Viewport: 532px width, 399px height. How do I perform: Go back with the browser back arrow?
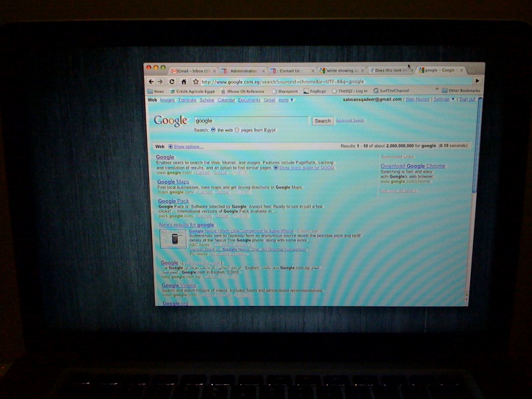click(152, 81)
